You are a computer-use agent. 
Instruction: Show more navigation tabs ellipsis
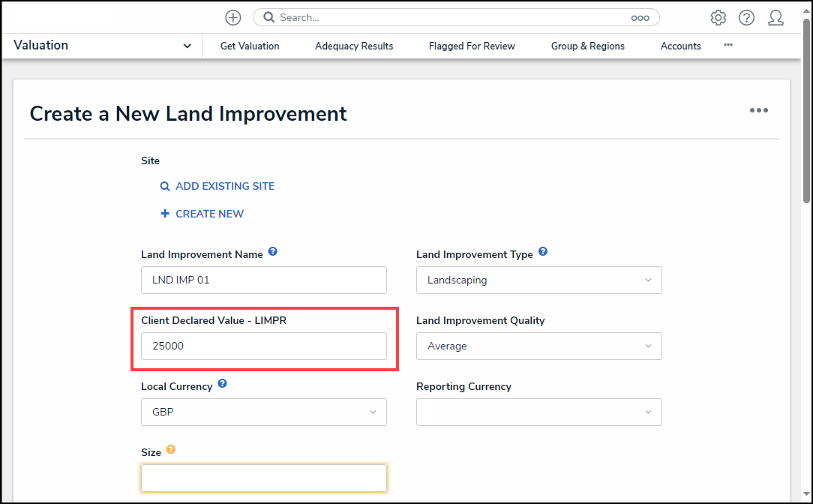[x=728, y=45]
